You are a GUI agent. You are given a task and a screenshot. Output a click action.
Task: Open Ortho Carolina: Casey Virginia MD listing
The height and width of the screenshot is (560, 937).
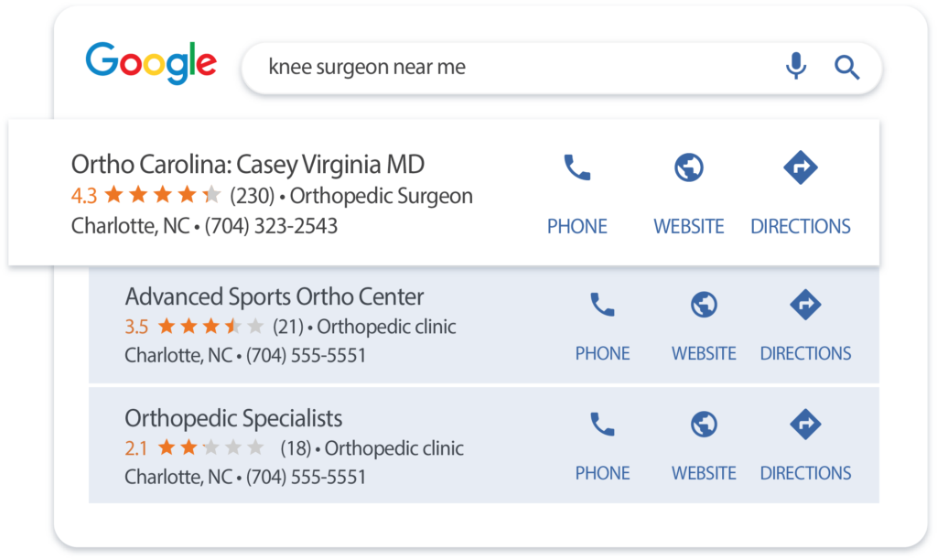click(x=248, y=165)
